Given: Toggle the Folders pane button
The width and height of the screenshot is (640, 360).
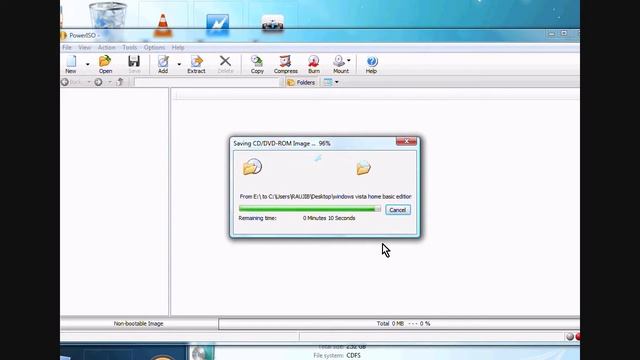Looking at the screenshot, I should pyautogui.click(x=301, y=82).
